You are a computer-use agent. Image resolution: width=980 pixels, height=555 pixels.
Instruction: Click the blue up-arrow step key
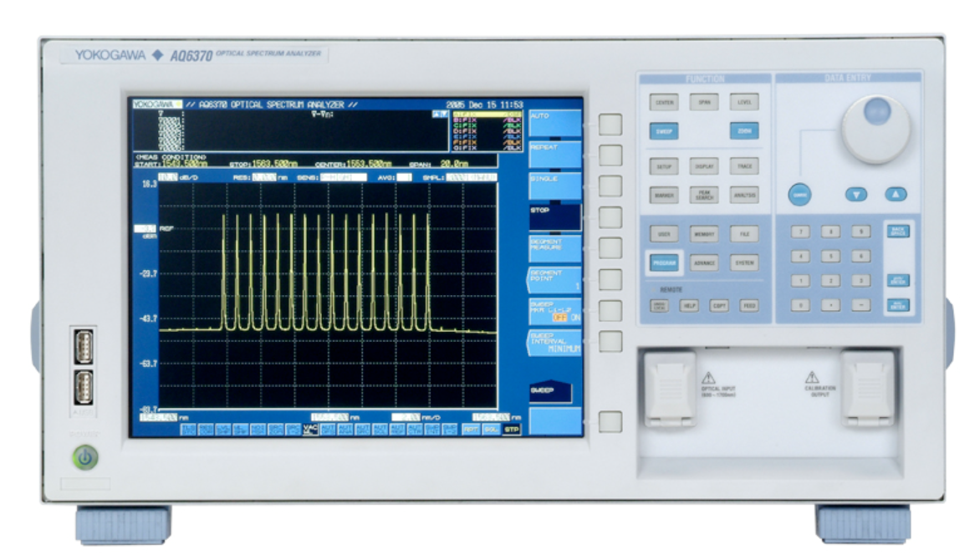(896, 195)
